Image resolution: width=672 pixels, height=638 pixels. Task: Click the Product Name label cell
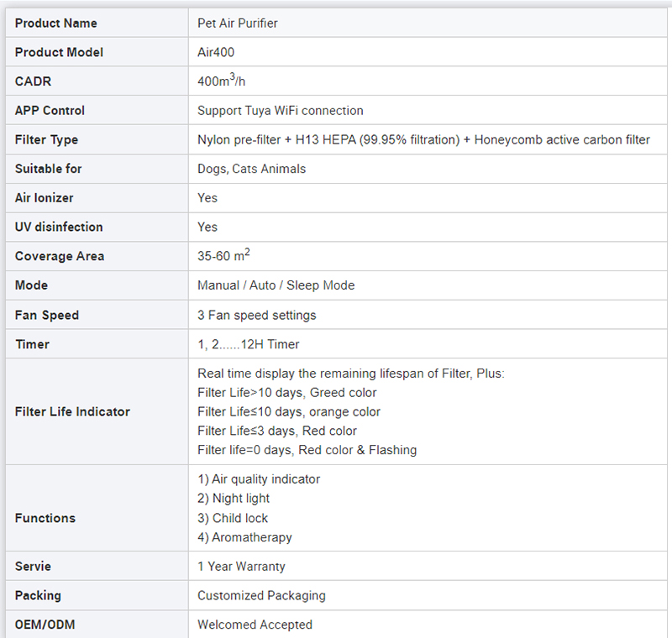click(55, 23)
